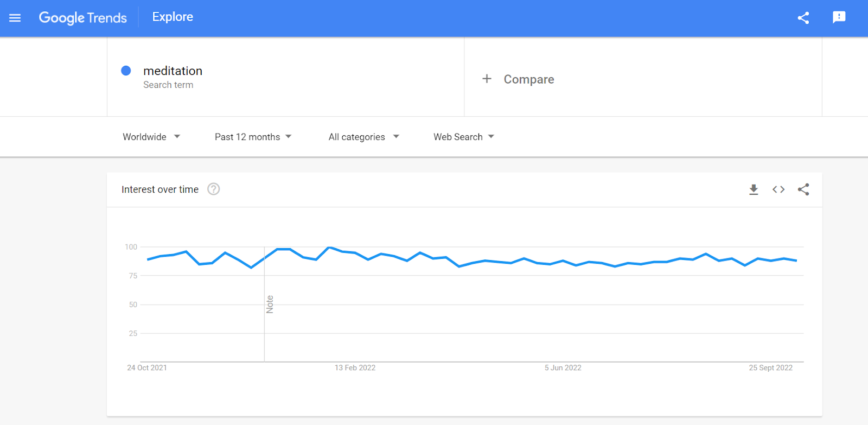Screen dimensions: 868x425
Task: Download the Interest over time CSV
Action: coord(754,189)
